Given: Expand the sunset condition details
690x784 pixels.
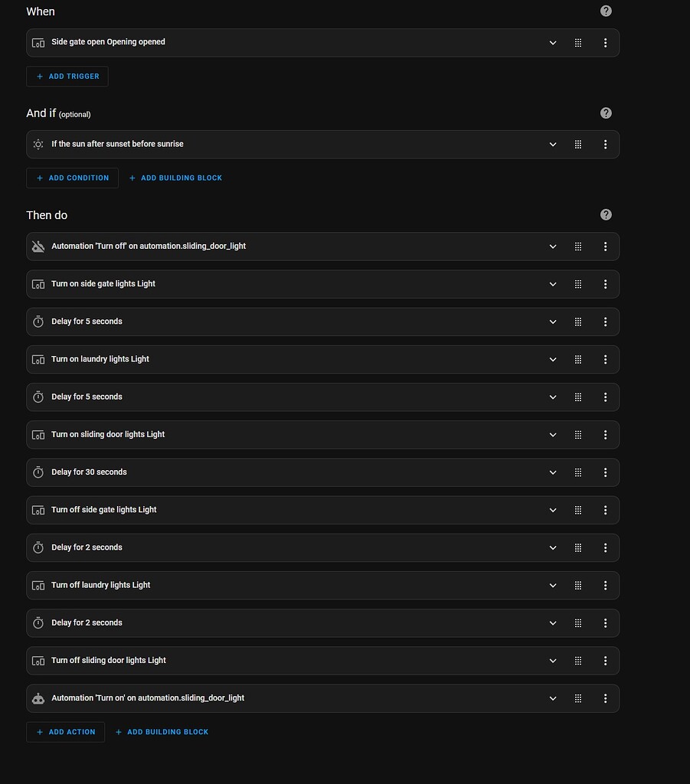Looking at the screenshot, I should 553,144.
